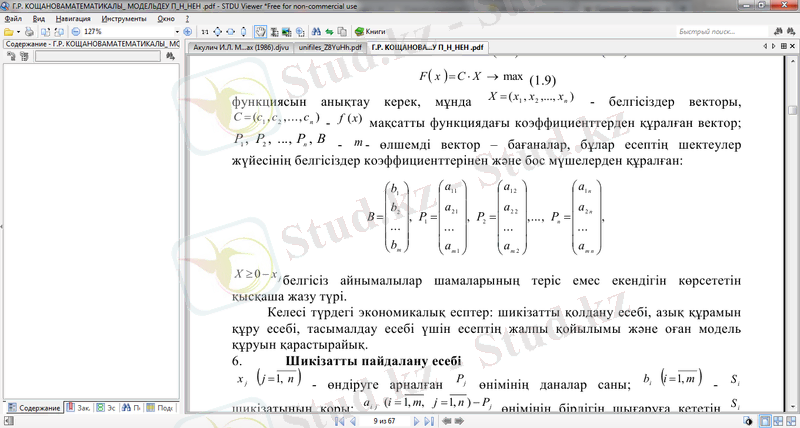Set actual size 1:1 zoom

click(x=204, y=31)
